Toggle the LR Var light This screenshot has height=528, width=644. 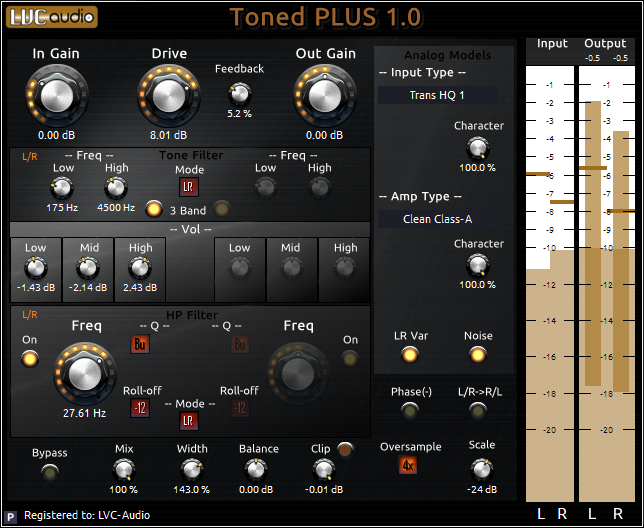[x=410, y=355]
